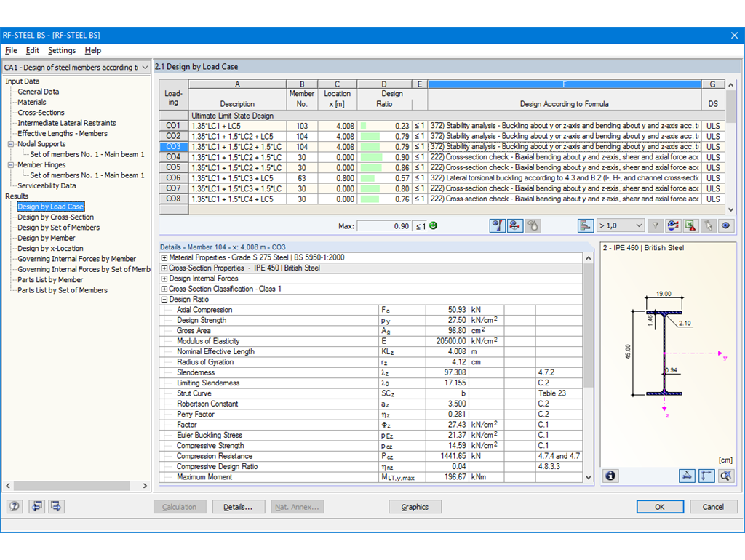
Task: Expand Cross-Section Classification row
Action: (164, 289)
